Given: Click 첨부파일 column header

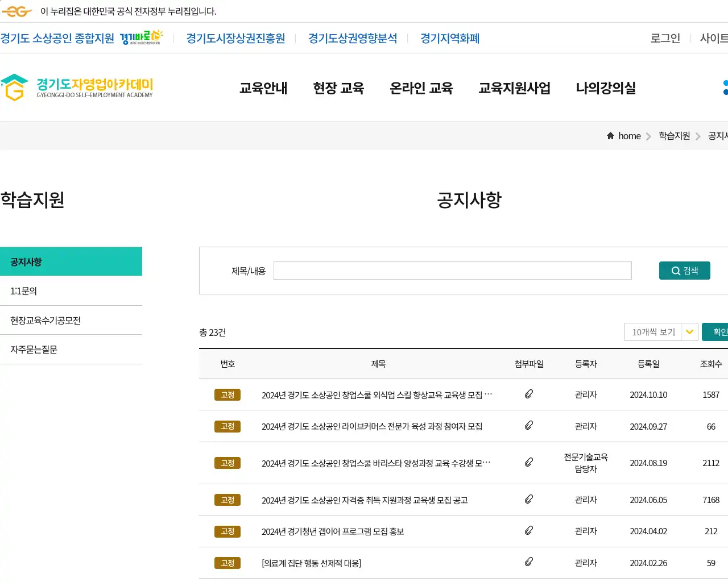Looking at the screenshot, I should pyautogui.click(x=529, y=364).
